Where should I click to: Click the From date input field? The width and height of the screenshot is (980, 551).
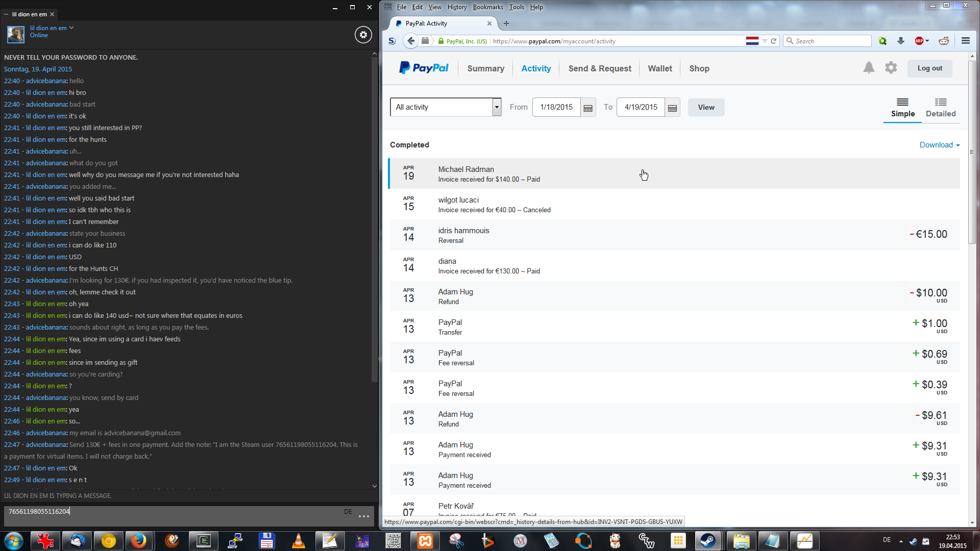(x=556, y=107)
